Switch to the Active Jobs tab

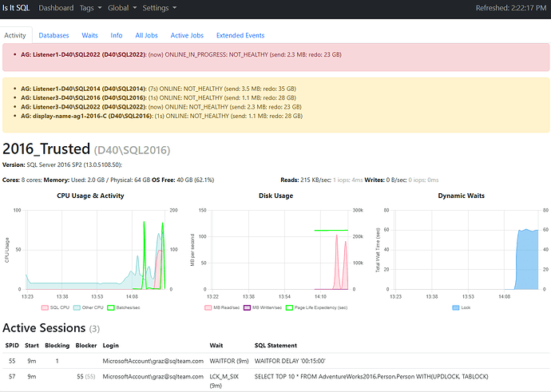pyautogui.click(x=187, y=35)
